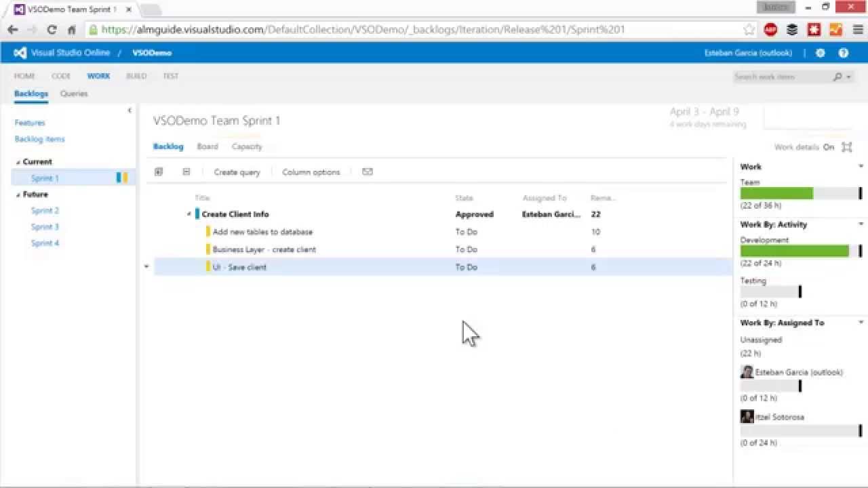Open a new browser tab
868x488 pixels.
pos(151,9)
